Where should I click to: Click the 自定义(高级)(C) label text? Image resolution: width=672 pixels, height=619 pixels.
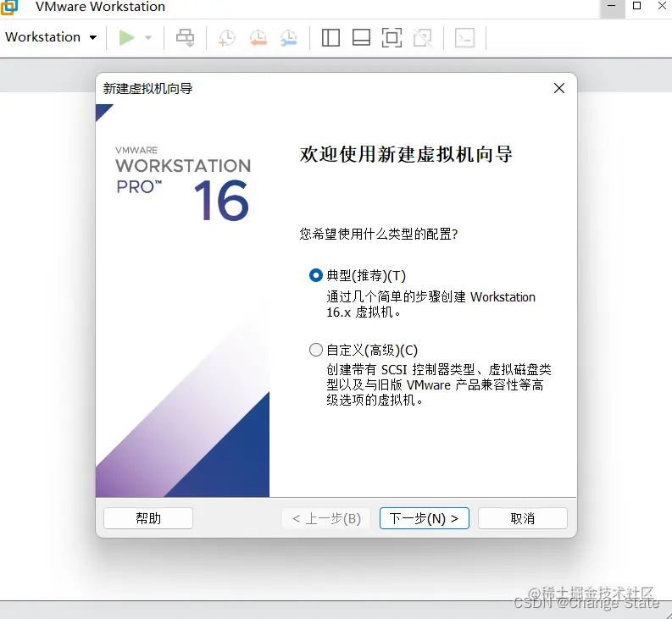[x=372, y=351]
